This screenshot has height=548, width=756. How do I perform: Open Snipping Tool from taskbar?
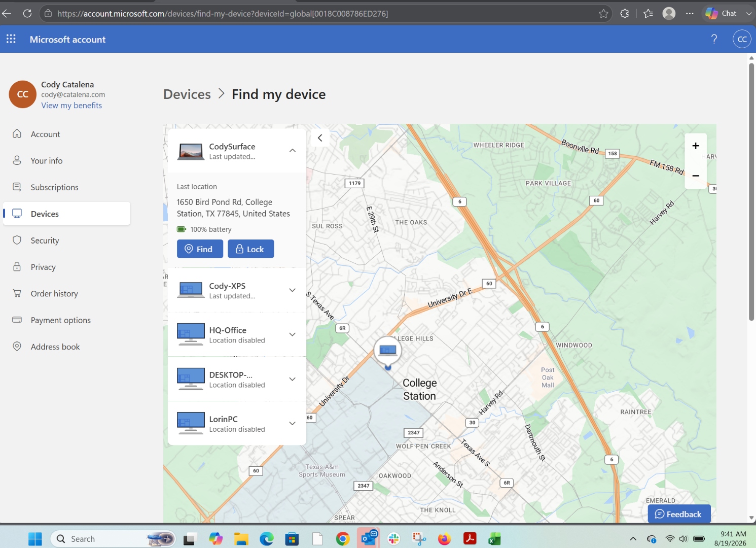(419, 539)
